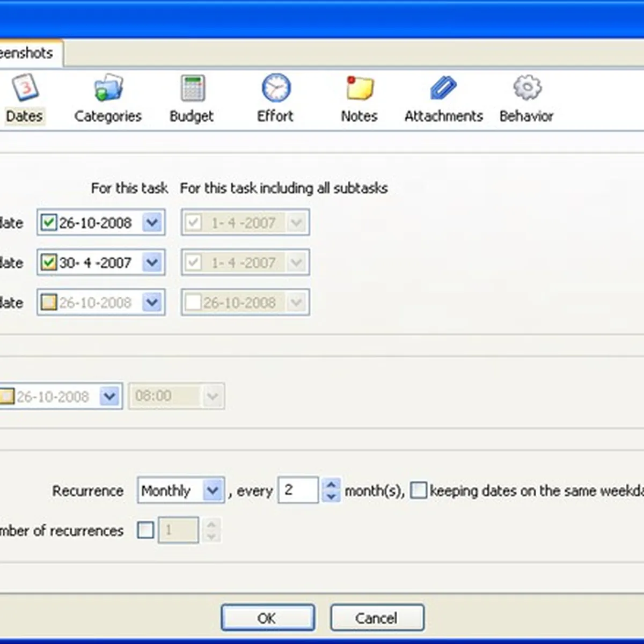644x644 pixels.
Task: Open the Notes sticky note icon
Action: pos(360,88)
